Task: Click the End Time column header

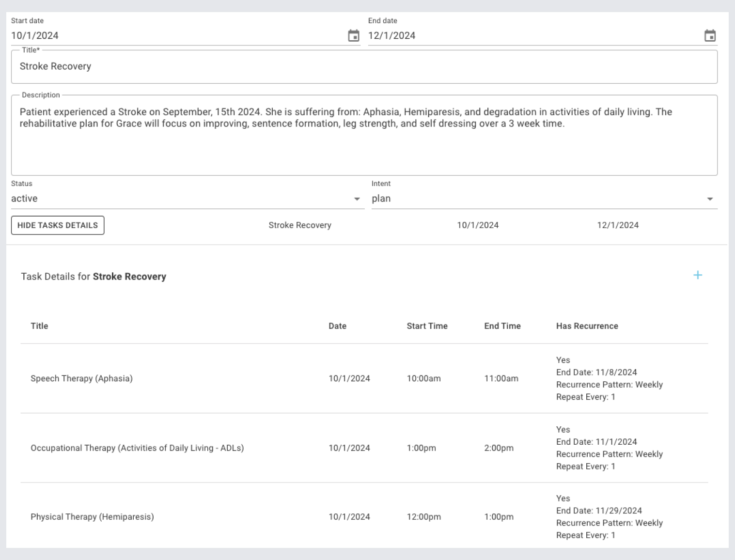Action: (x=502, y=326)
